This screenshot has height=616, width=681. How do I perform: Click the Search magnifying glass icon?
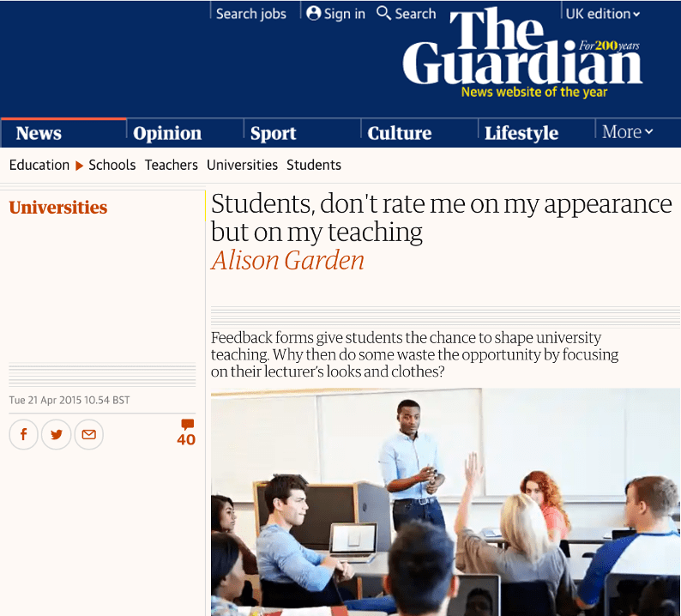[x=383, y=13]
